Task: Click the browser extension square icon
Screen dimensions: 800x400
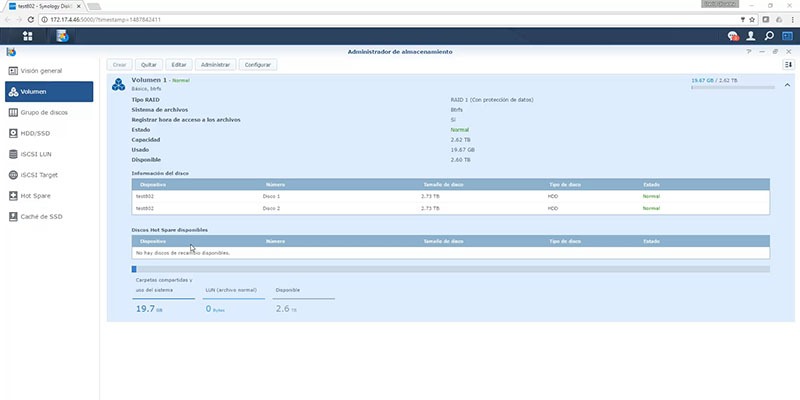Action: coord(766,19)
